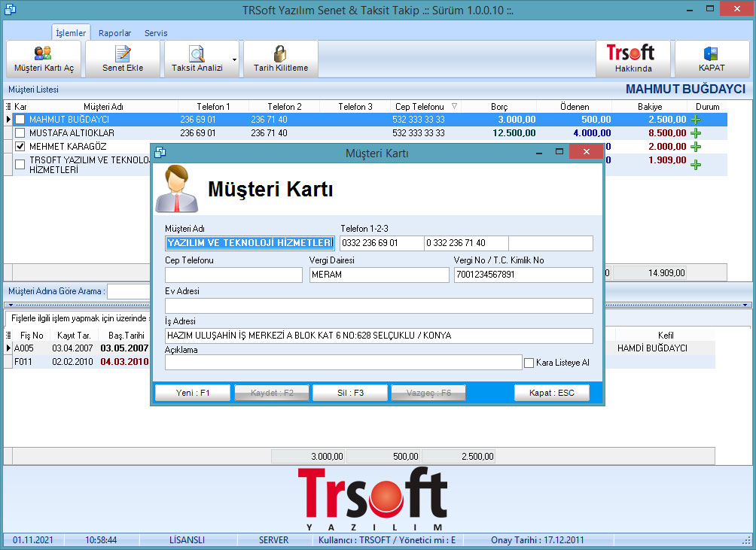Screen dimensions: 756x550
Task: Sort by Ödenen column header
Action: pyautogui.click(x=575, y=106)
